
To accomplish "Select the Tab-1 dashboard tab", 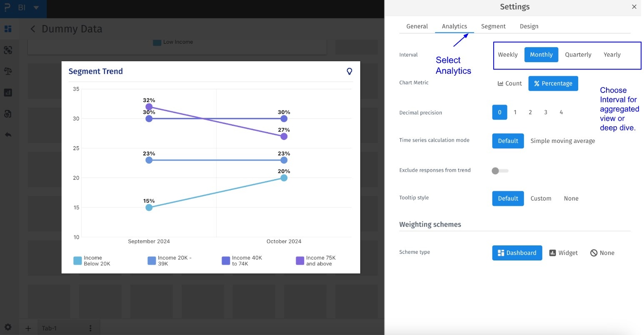I will [49, 328].
